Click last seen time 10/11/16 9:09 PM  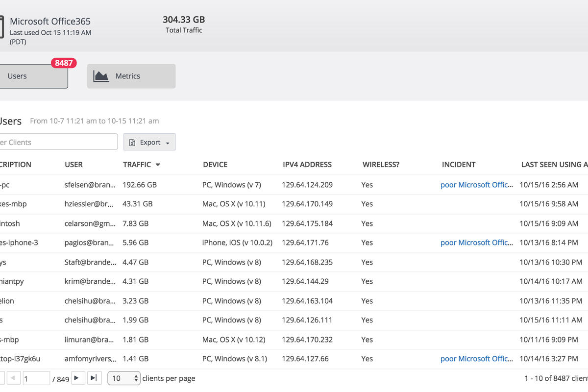tap(549, 340)
